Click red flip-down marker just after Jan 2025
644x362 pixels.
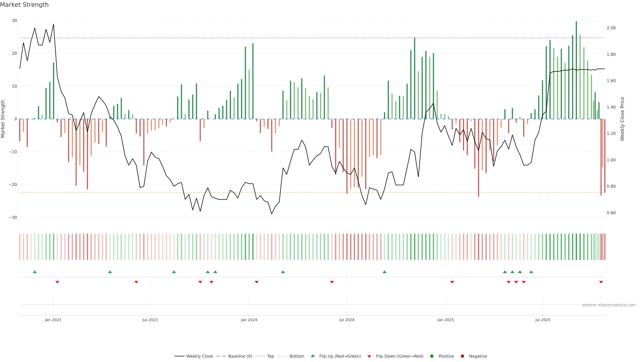tap(452, 282)
